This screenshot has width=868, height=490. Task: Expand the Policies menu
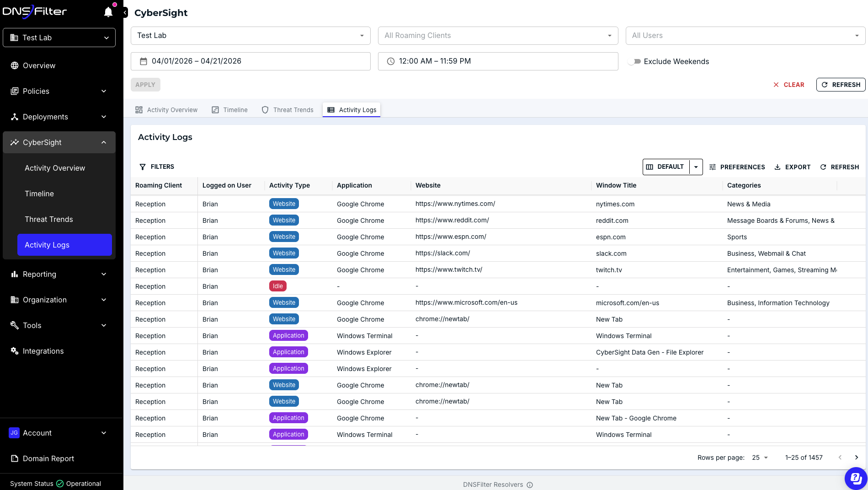[59, 91]
